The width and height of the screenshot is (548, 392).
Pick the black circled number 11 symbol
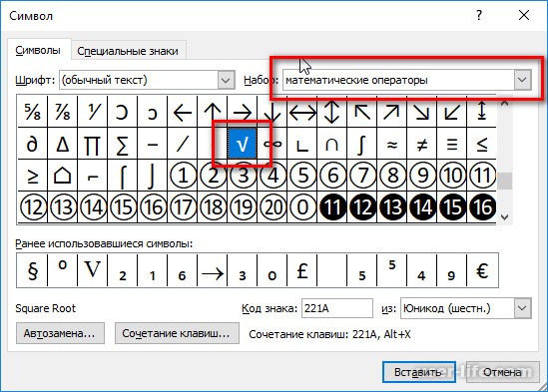[x=332, y=206]
